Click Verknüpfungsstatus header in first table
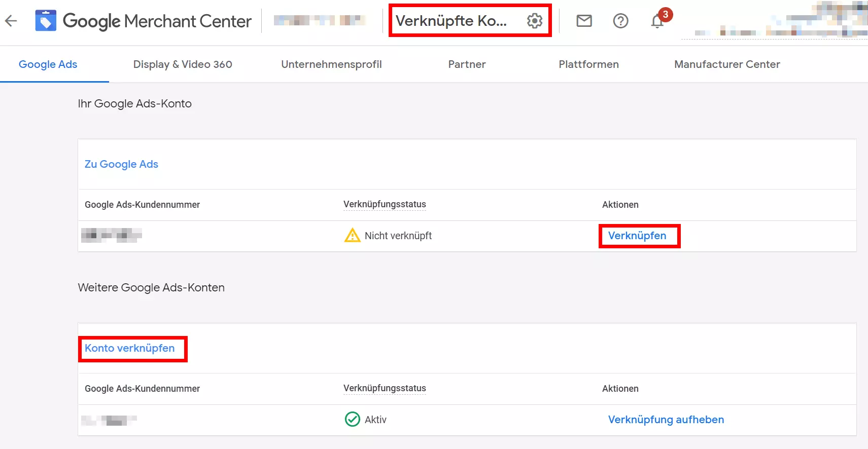 [385, 204]
